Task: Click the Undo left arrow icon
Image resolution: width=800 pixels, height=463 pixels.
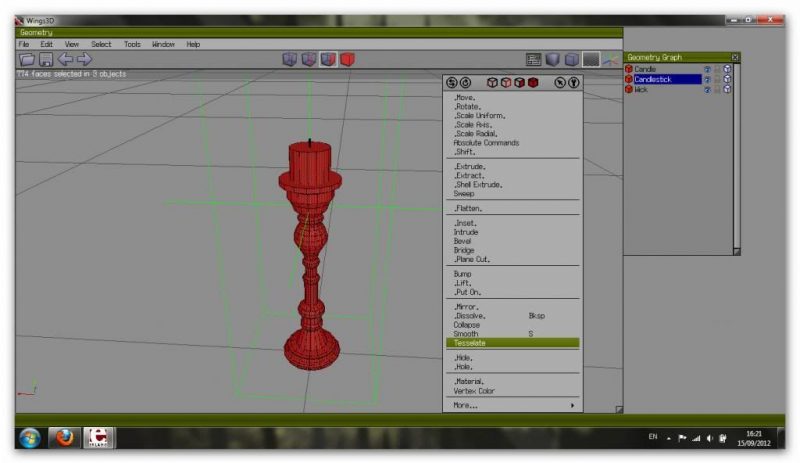Action: pyautogui.click(x=64, y=60)
